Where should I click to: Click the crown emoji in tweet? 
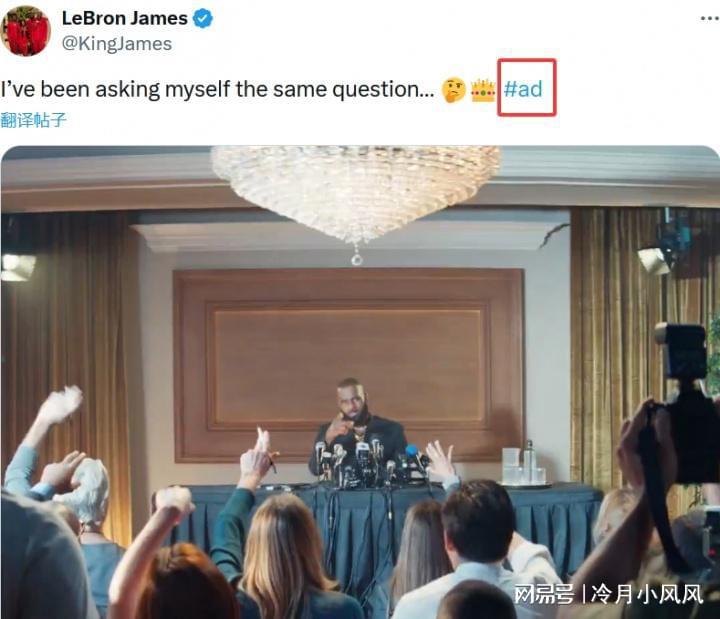(x=483, y=90)
